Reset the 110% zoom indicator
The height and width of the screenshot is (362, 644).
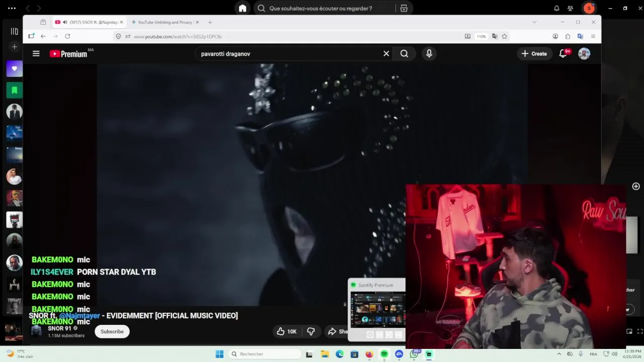click(481, 36)
